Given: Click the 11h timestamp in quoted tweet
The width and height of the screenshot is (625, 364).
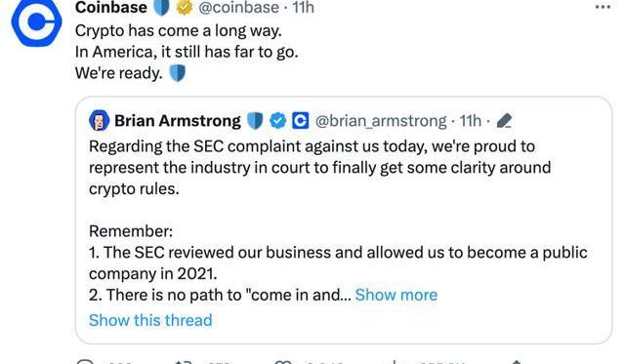Looking at the screenshot, I should coord(471,121).
